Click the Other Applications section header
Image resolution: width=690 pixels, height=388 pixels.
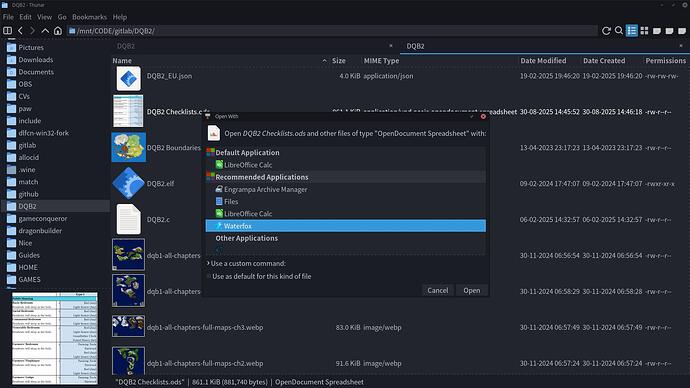click(246, 238)
